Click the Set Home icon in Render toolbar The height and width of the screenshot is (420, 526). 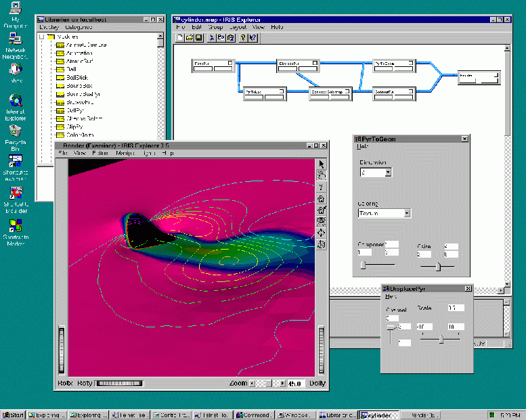pos(322,210)
